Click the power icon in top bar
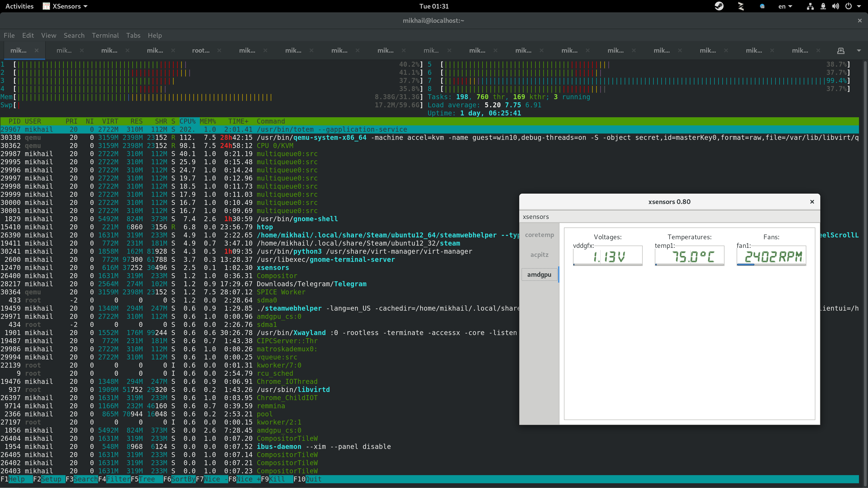Image resolution: width=868 pixels, height=488 pixels. pyautogui.click(x=849, y=6)
